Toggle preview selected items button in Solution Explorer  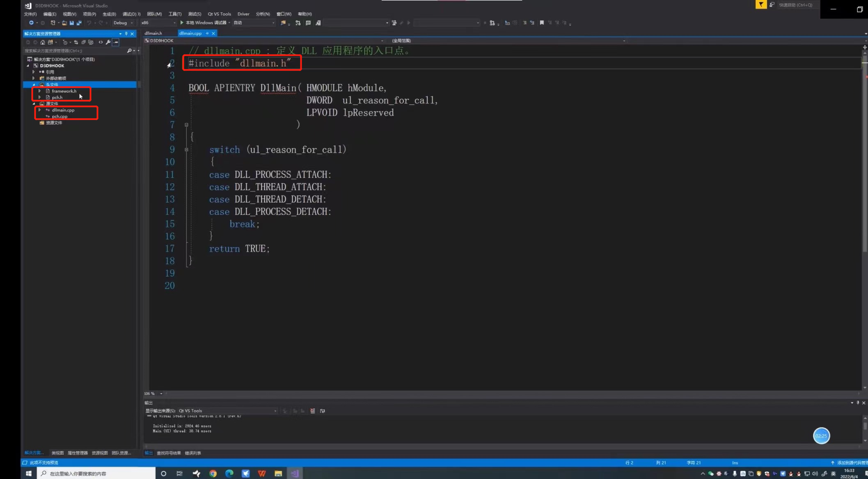(x=116, y=42)
